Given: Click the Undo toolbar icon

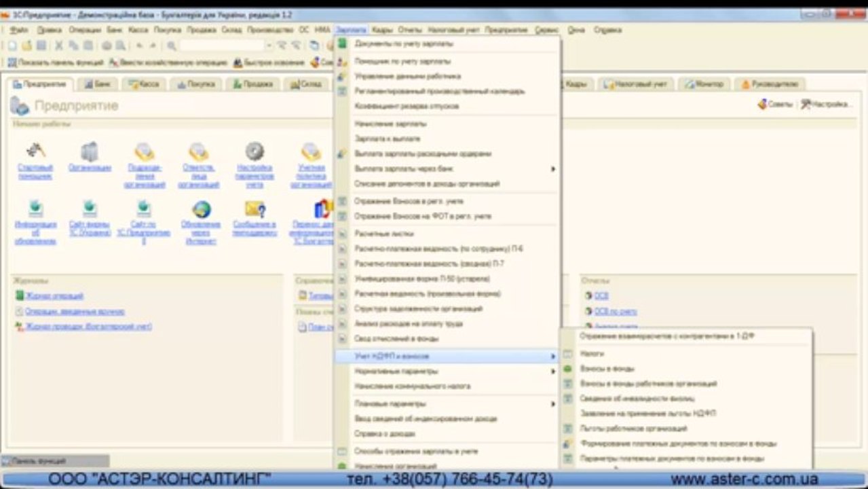Looking at the screenshot, I should pos(139,46).
